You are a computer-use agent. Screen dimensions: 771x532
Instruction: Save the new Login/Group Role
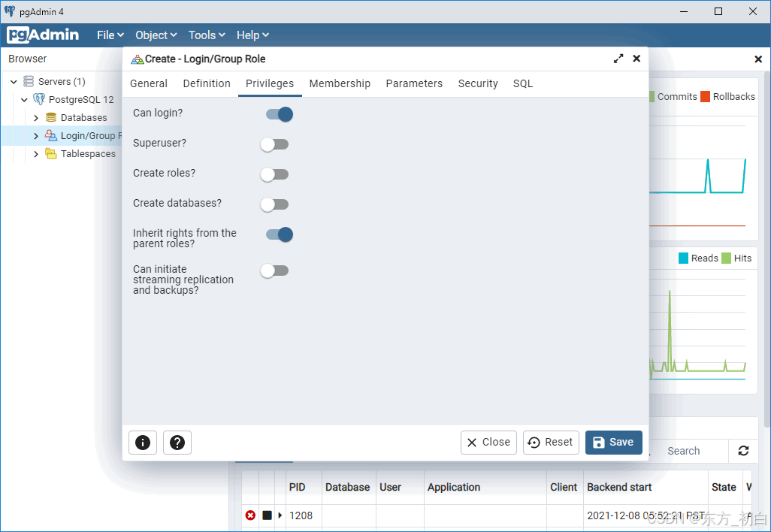coord(614,443)
